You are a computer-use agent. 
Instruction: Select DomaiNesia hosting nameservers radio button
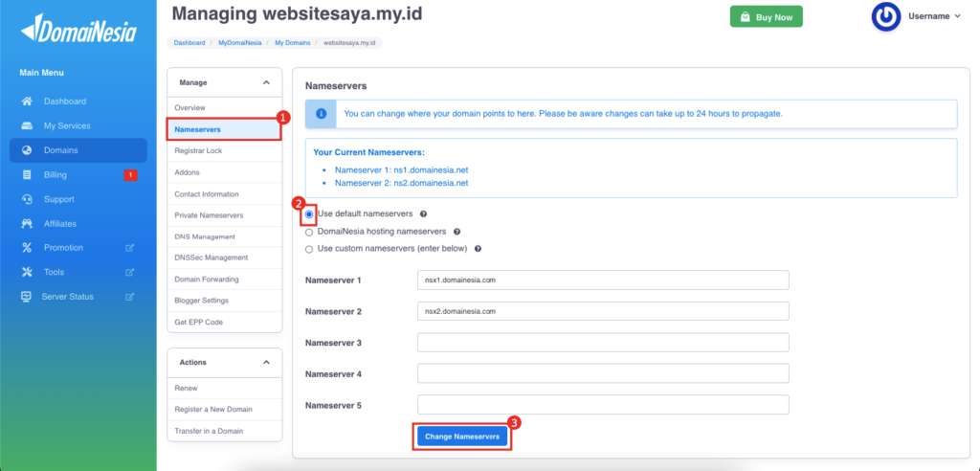[x=309, y=232]
